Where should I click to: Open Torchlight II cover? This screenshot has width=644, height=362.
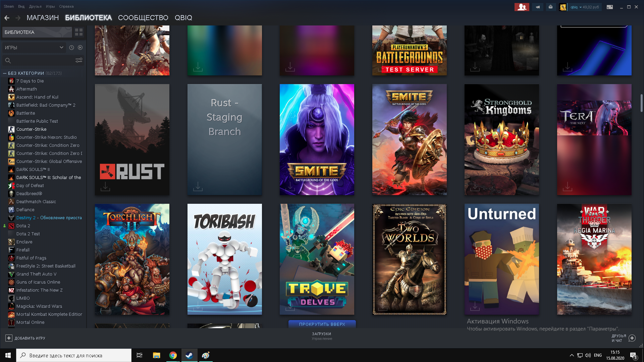pyautogui.click(x=132, y=259)
